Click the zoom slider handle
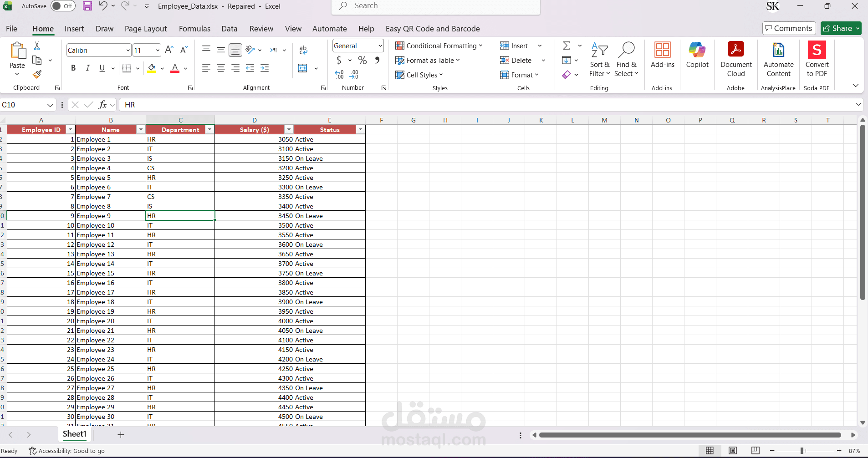The image size is (868, 458). 802,451
